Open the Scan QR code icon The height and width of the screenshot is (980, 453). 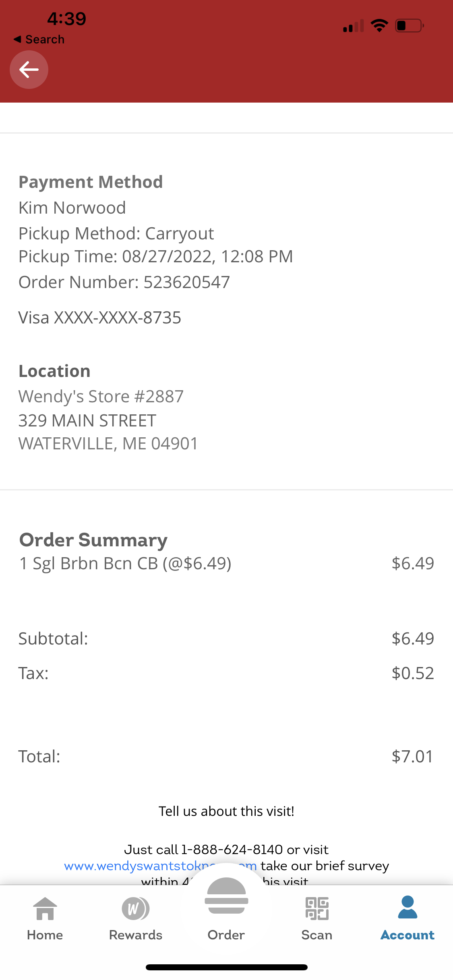(x=317, y=909)
